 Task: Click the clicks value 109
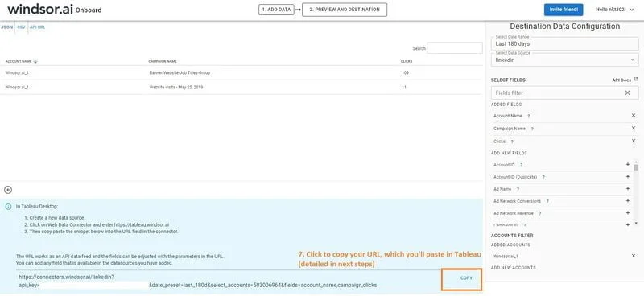click(406, 72)
